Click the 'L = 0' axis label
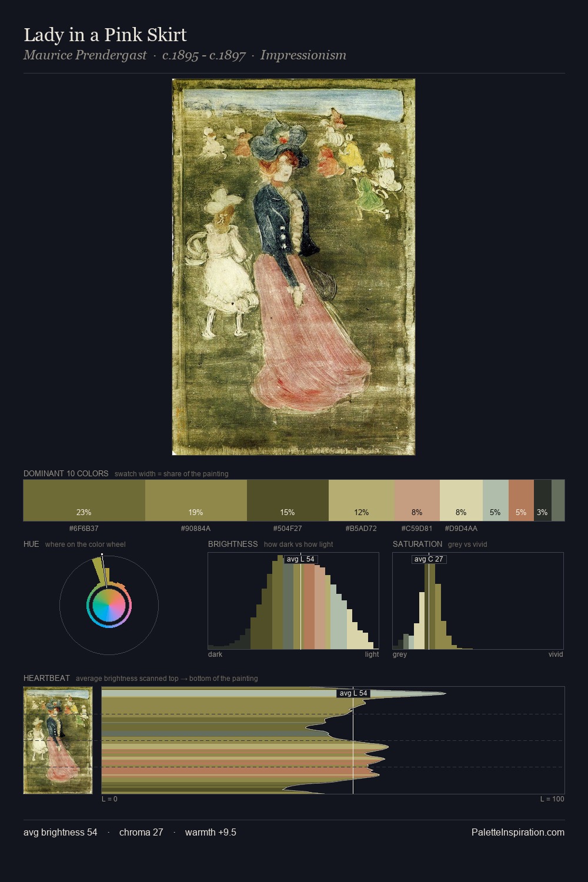Screen dimensions: 588x882 pos(109,799)
